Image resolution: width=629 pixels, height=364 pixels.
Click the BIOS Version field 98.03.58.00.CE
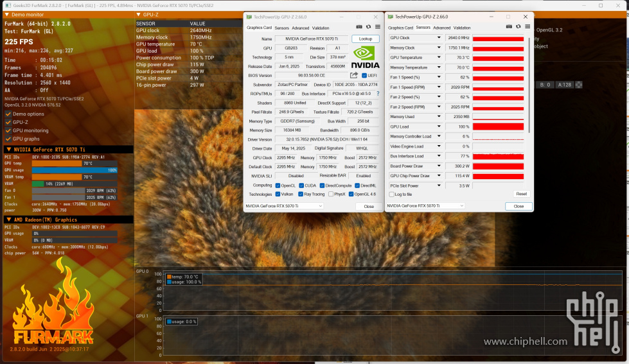312,75
